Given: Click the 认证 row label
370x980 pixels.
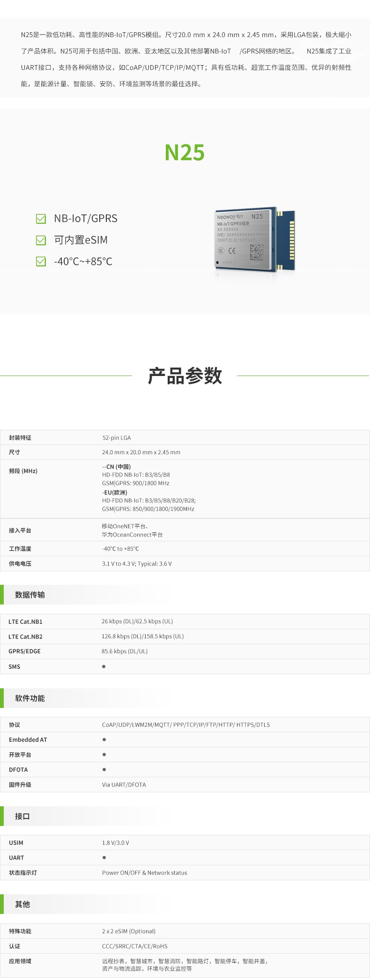Looking at the screenshot, I should pyautogui.click(x=15, y=946).
